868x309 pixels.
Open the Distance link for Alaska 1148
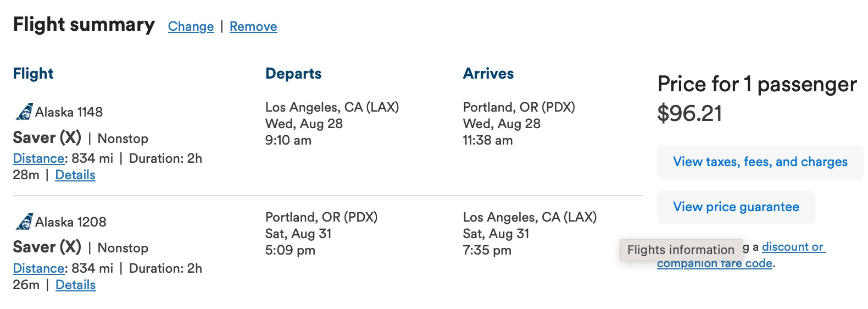[38, 158]
